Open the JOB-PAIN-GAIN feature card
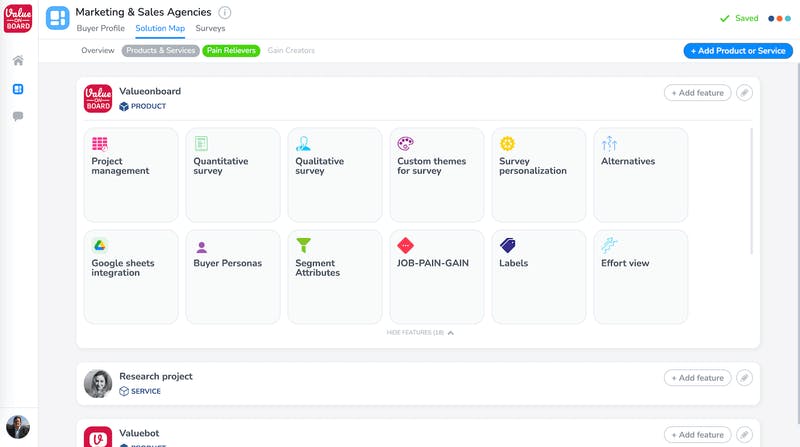 point(437,276)
